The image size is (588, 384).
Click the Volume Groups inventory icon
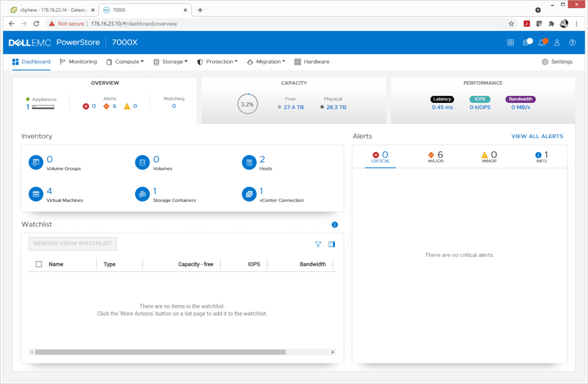point(36,163)
